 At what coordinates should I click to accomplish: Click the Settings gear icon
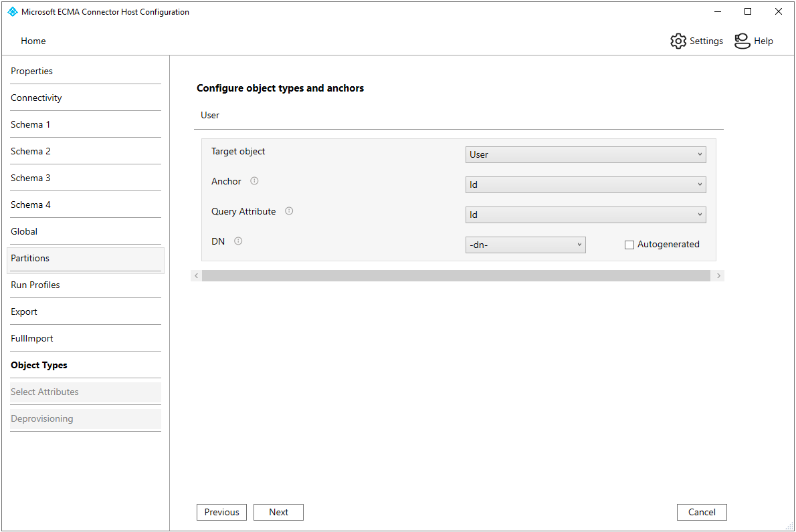point(678,41)
